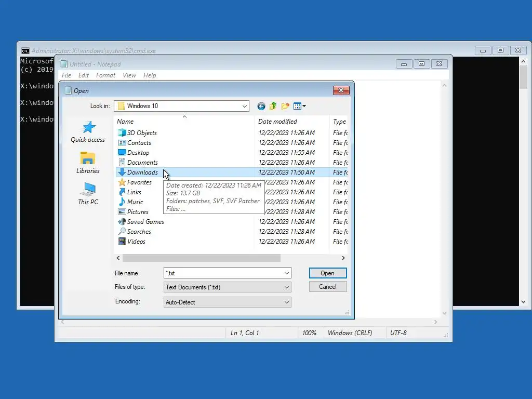Click the UTF-8 status bar entry
Viewport: 532px width, 399px height.
click(398, 333)
